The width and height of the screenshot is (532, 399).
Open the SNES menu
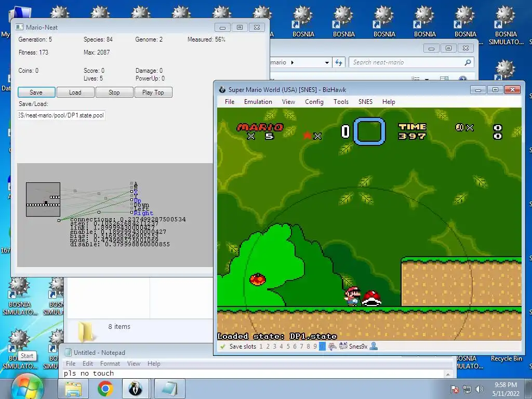click(x=365, y=102)
